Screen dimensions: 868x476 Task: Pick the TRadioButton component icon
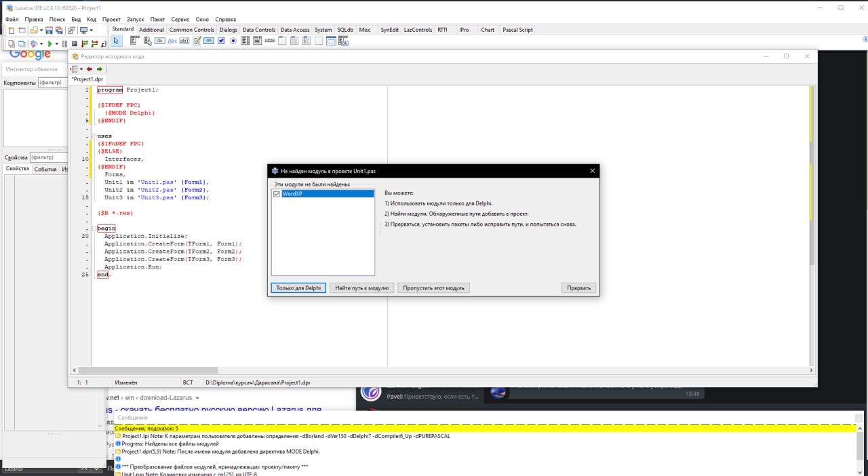coord(233,41)
